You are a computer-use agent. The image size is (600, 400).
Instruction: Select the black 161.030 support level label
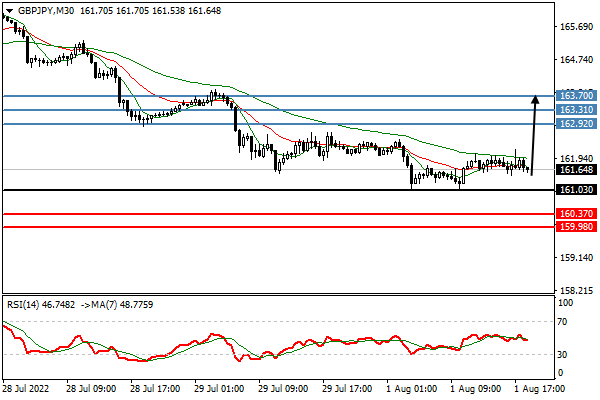point(575,190)
